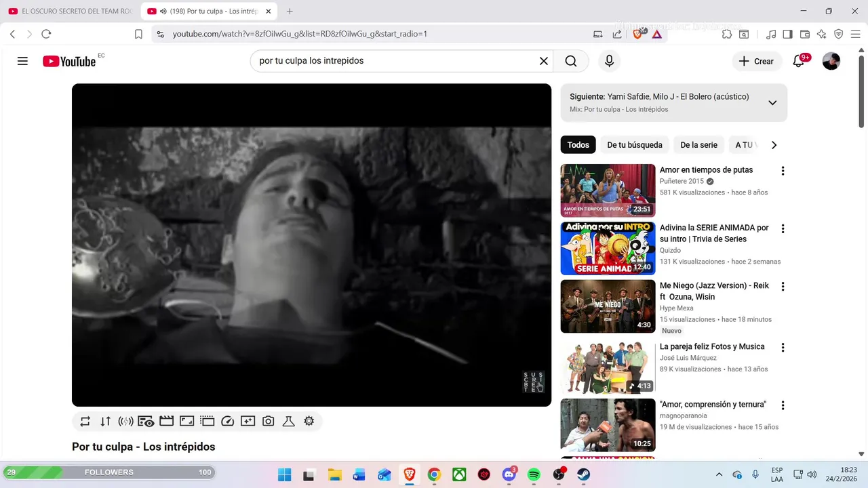Open Spotify from the taskbar
The height and width of the screenshot is (488, 868).
click(x=534, y=474)
